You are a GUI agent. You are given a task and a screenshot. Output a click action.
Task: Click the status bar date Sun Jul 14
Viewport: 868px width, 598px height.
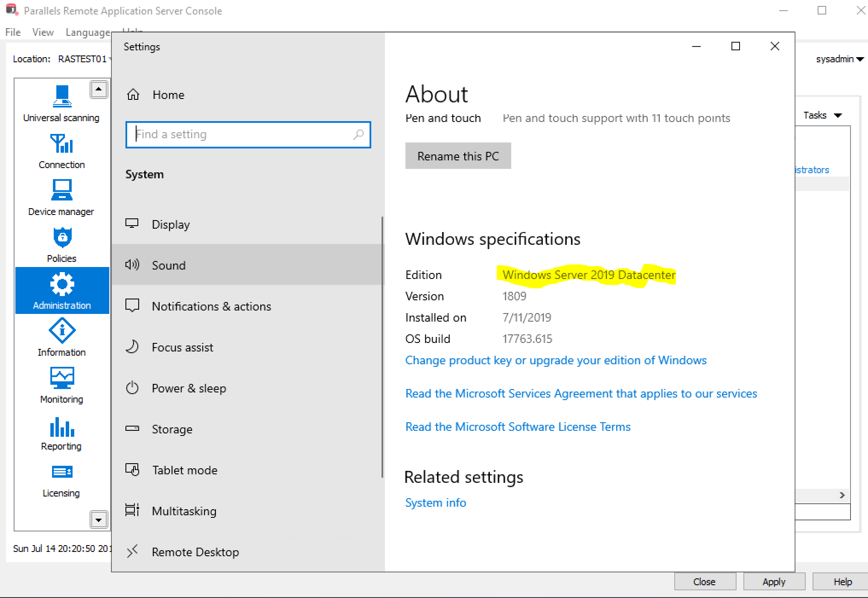point(62,549)
